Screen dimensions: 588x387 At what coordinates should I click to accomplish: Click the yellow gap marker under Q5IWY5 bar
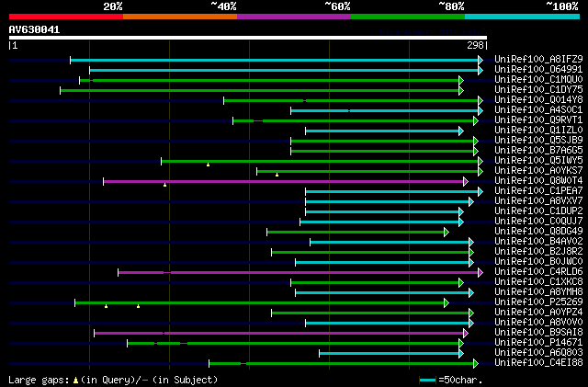click(x=209, y=165)
